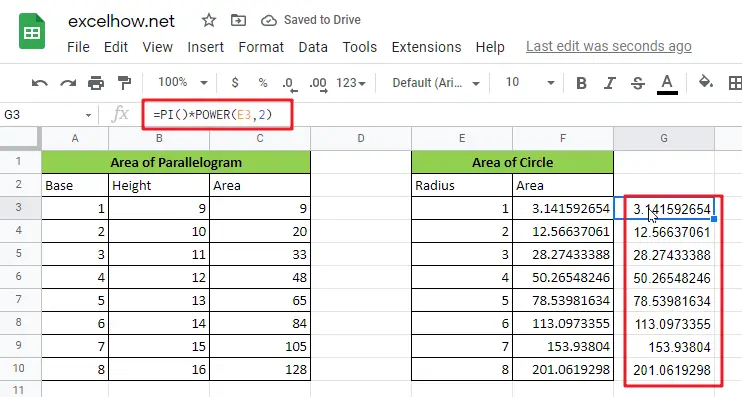
Task: Format as percent
Action: (x=263, y=83)
